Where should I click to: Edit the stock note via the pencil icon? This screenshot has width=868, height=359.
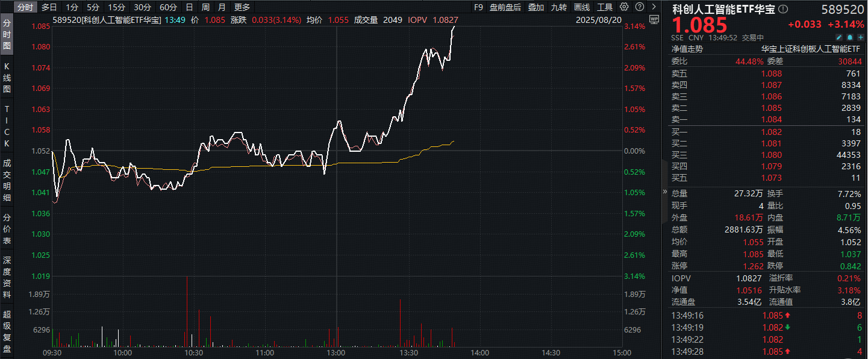(839, 37)
